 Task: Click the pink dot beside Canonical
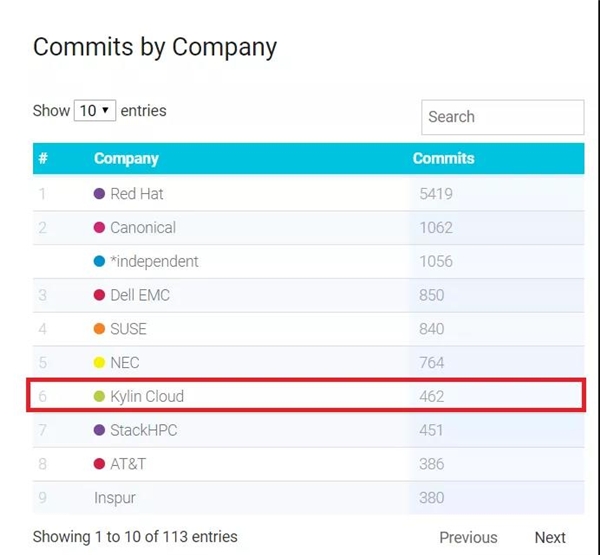click(99, 227)
